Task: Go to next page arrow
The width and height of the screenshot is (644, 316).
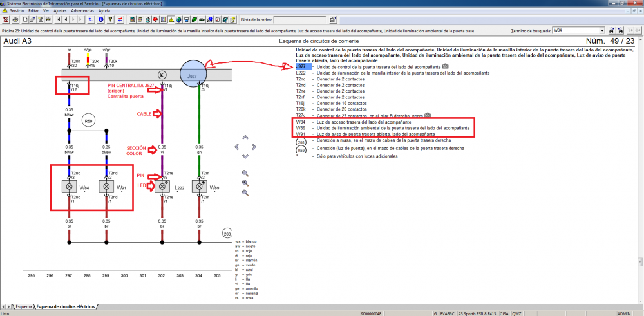Action: point(73,19)
